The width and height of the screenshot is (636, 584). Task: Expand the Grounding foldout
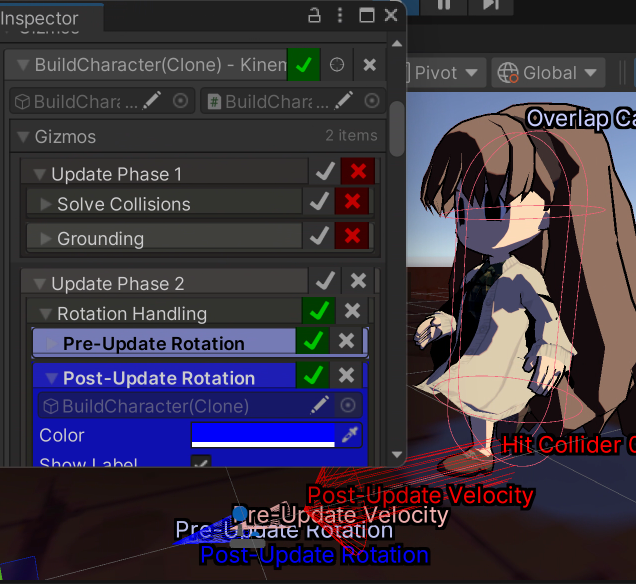(46, 238)
